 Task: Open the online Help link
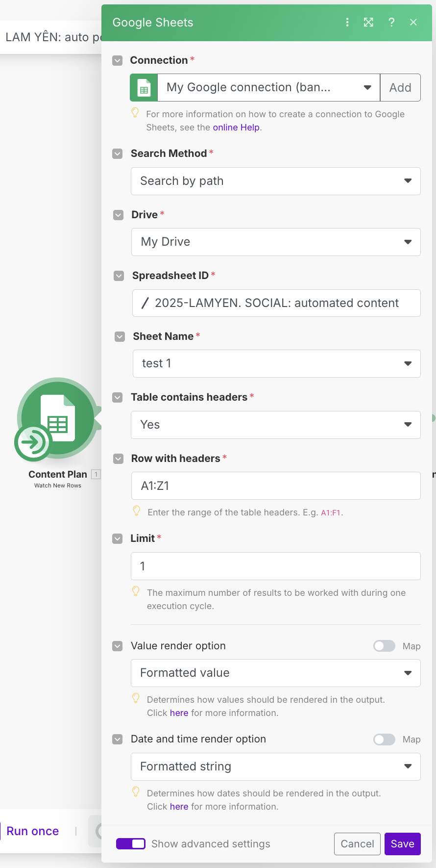point(236,128)
